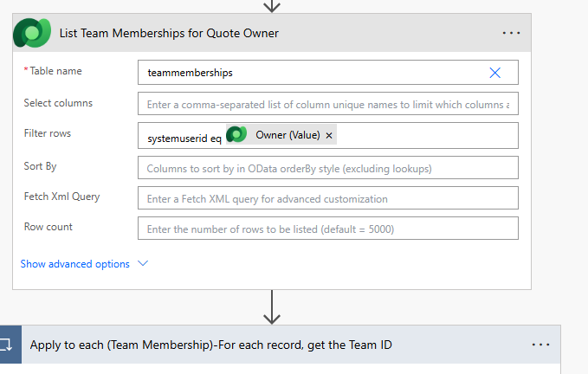Collapse the List Team Memberships action header
This screenshot has width=588, height=374.
[260, 34]
